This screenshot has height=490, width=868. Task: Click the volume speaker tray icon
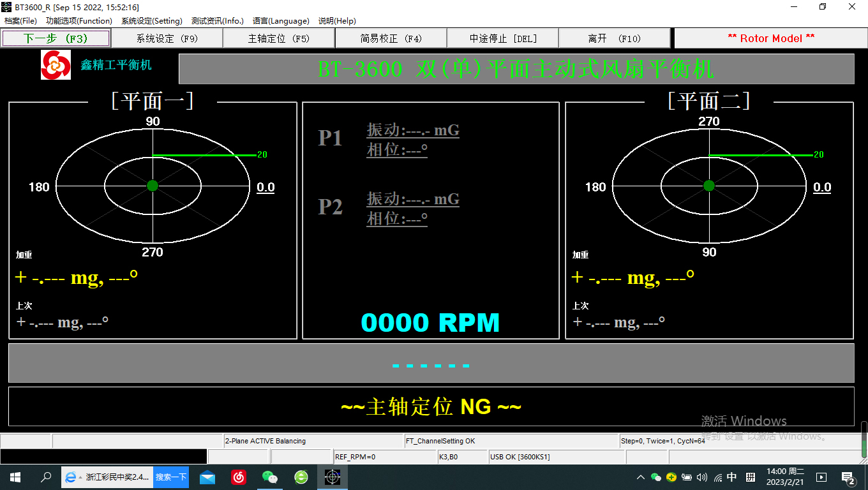702,477
